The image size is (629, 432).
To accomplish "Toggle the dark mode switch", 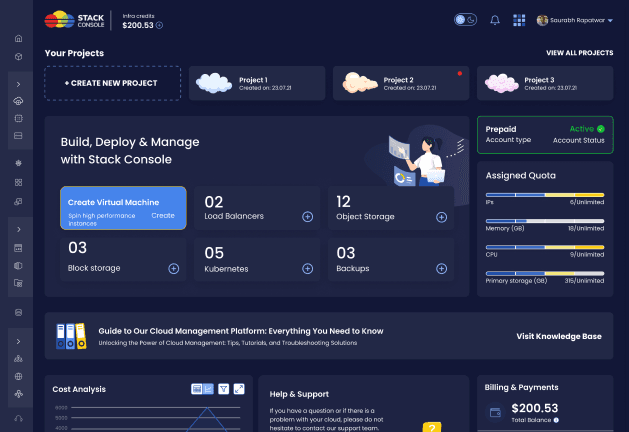I will pos(465,20).
